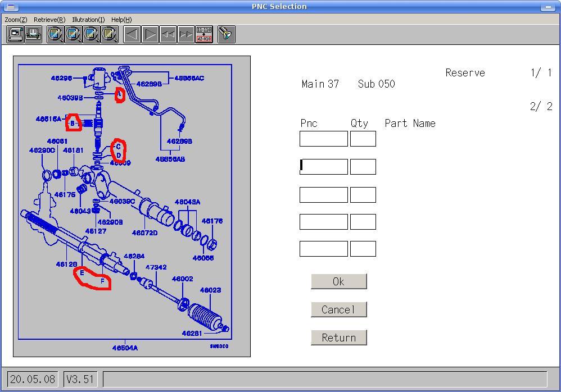
Task: Click the printer icon in toolbar
Action: [x=33, y=35]
